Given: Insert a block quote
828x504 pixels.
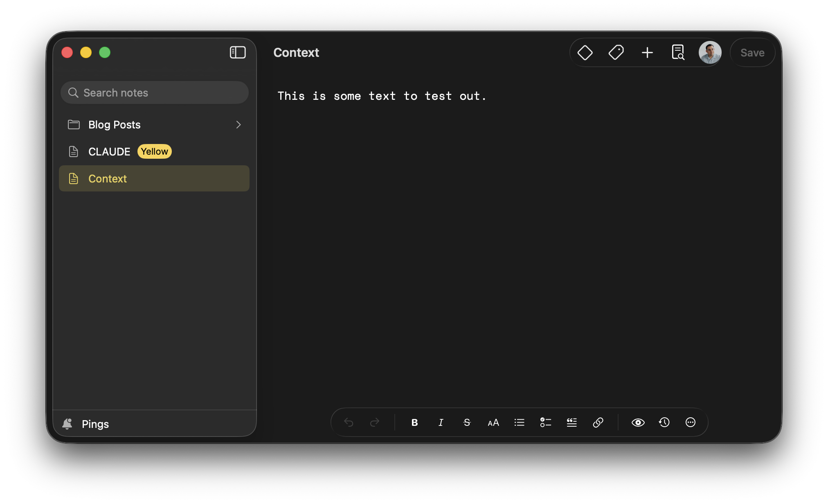Looking at the screenshot, I should (572, 422).
